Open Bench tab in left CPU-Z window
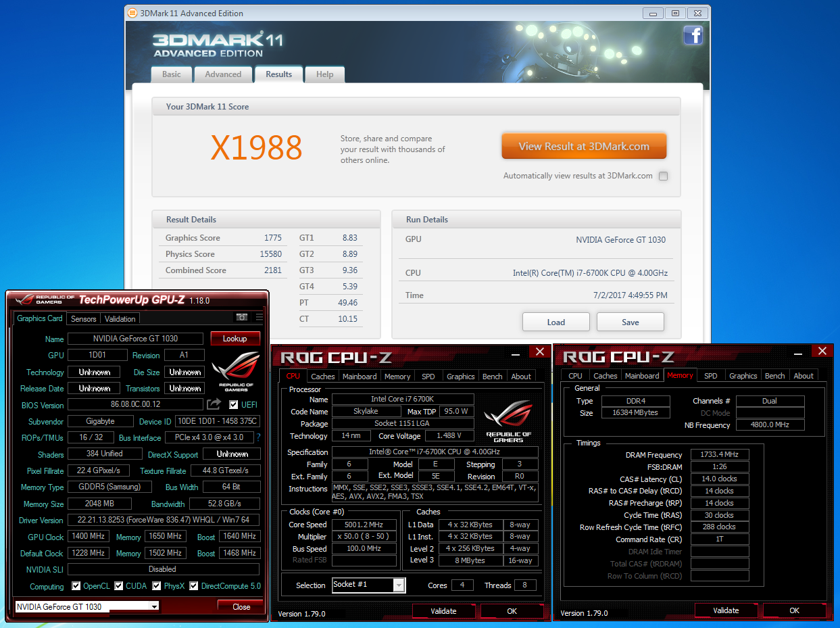 [x=493, y=377]
